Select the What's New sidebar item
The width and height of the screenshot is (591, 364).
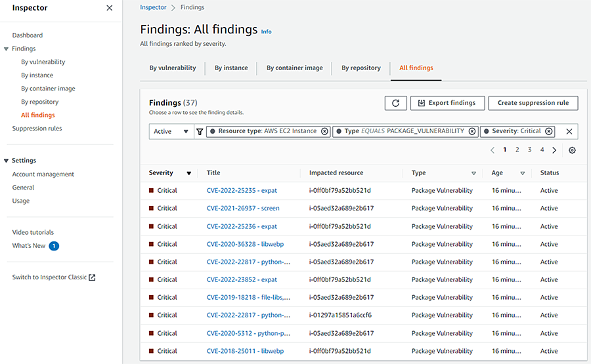pos(29,246)
